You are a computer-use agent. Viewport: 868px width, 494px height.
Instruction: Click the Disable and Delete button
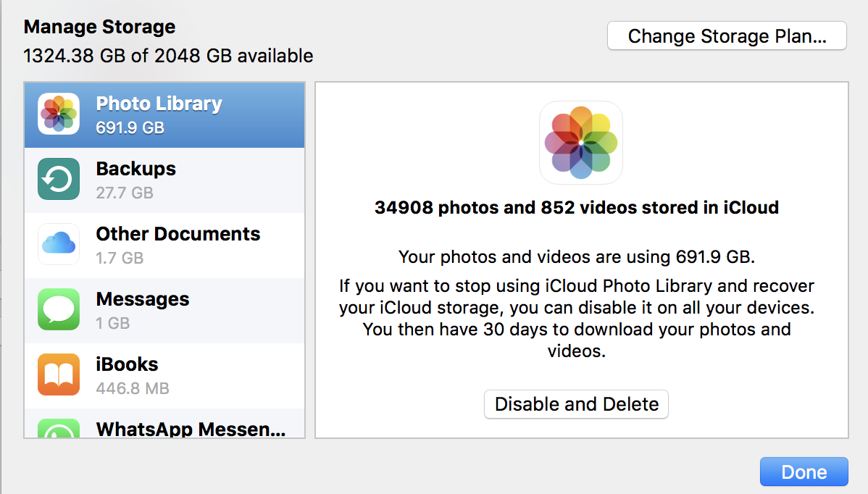point(576,404)
